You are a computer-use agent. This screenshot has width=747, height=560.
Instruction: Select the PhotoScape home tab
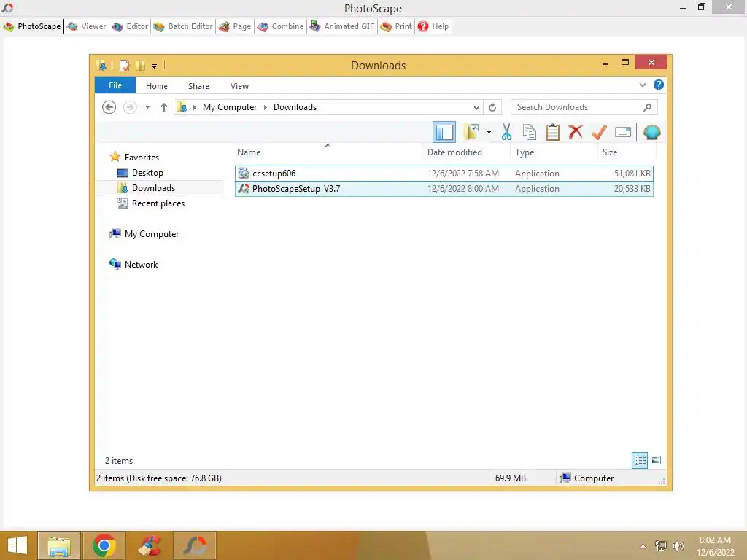coord(32,26)
